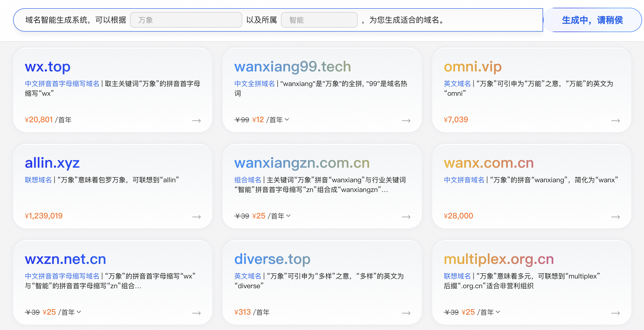644x330 pixels.
Task: Click the 生成中,请稍侯 generate button
Action: [x=592, y=20]
